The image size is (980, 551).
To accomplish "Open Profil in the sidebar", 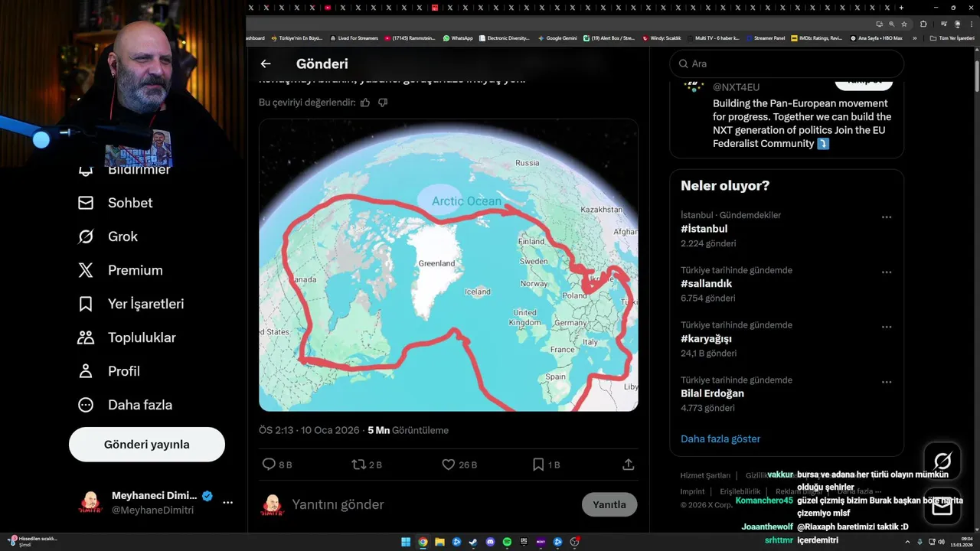I will (109, 371).
